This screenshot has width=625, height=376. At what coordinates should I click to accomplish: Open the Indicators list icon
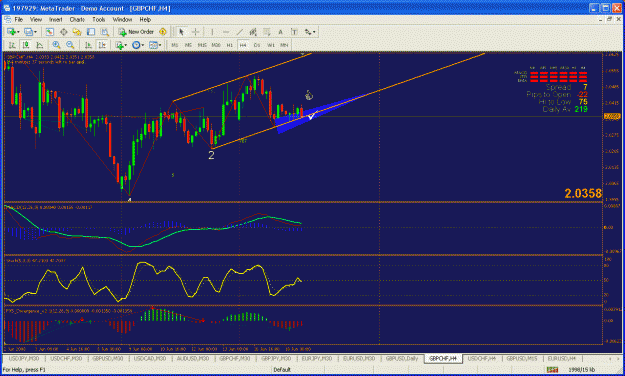(x=119, y=45)
